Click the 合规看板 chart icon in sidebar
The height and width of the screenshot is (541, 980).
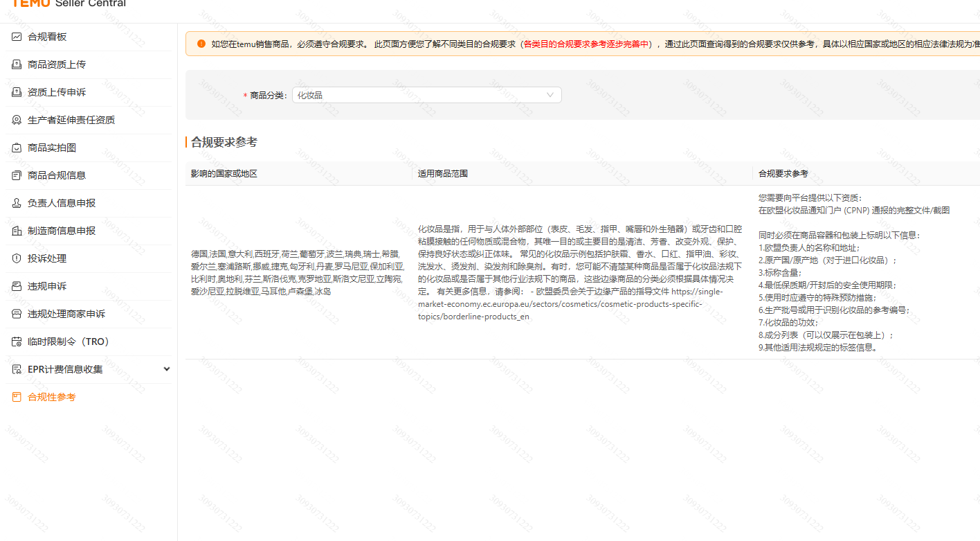(17, 37)
